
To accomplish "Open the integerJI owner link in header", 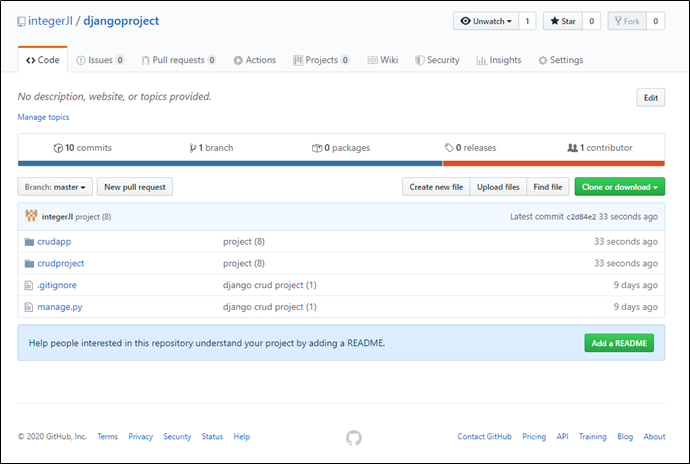I will coord(50,21).
